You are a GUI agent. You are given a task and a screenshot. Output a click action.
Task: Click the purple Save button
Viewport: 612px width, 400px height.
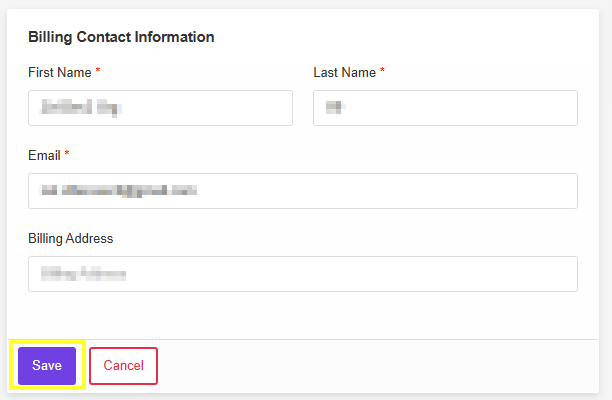point(47,366)
